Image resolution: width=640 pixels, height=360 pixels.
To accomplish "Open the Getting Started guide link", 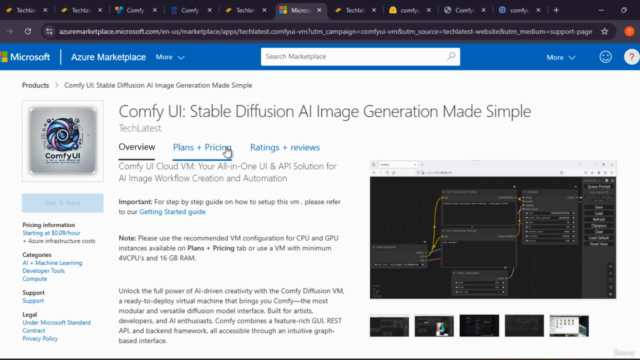I will tap(172, 212).
